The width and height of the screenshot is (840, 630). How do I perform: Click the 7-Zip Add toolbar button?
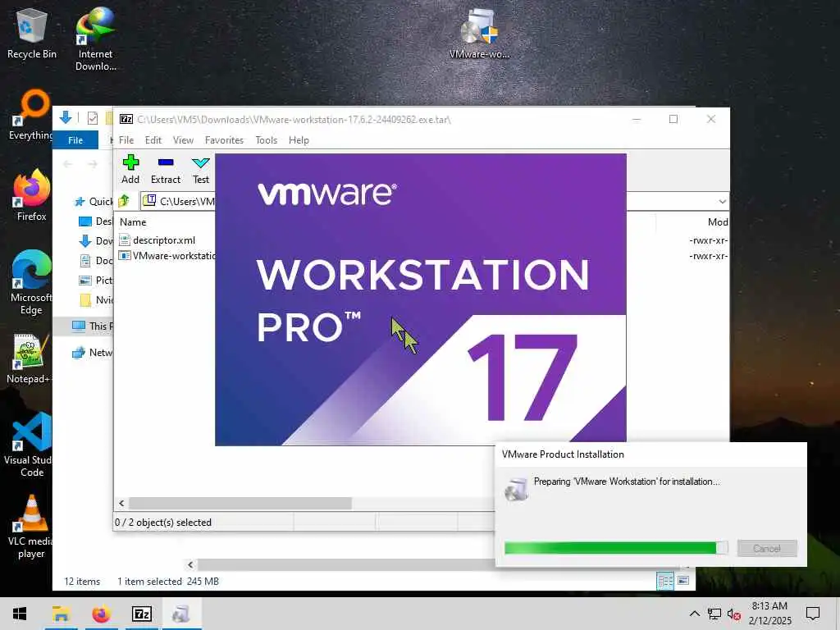(x=130, y=169)
